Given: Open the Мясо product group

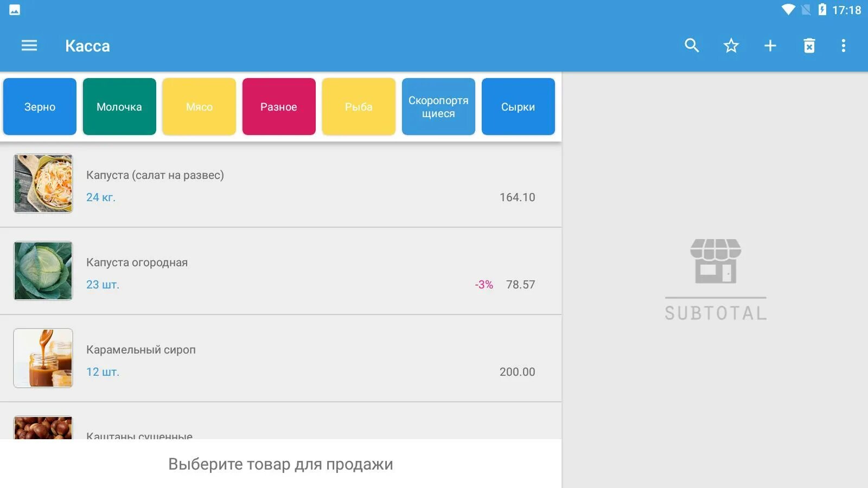Looking at the screenshot, I should 199,106.
